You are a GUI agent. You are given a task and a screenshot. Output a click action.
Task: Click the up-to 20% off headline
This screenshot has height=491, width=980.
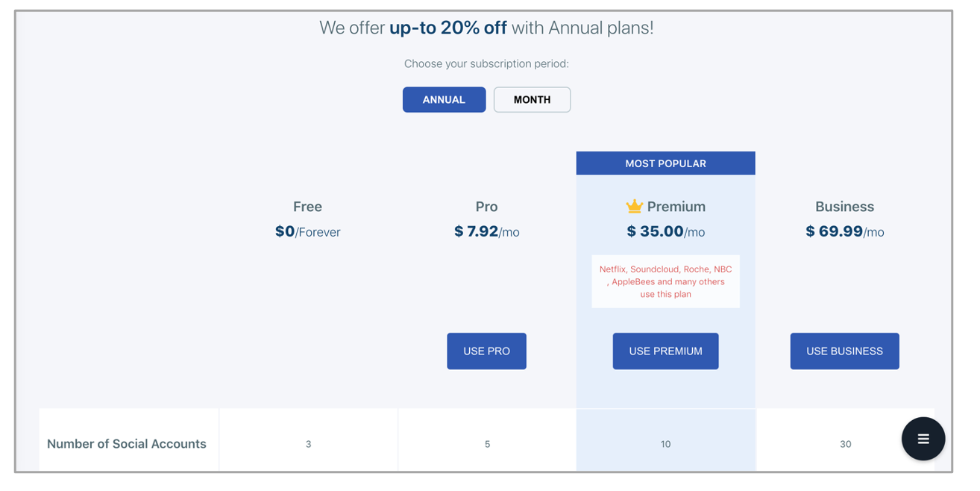tap(448, 28)
